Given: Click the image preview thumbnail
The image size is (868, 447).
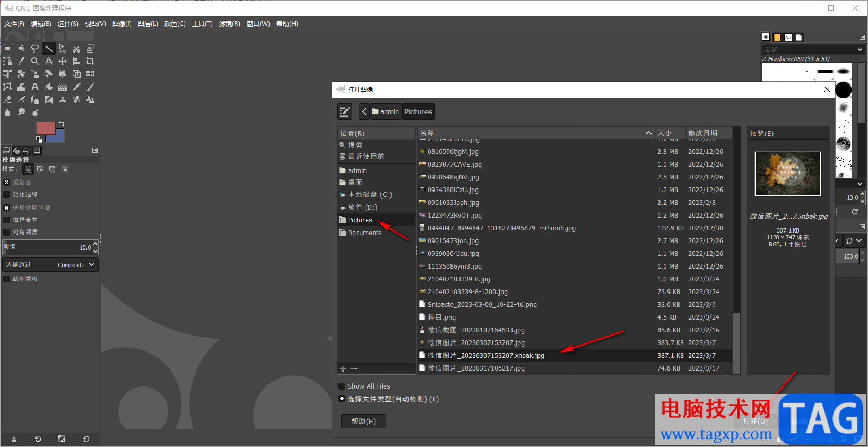Looking at the screenshot, I should tap(788, 174).
